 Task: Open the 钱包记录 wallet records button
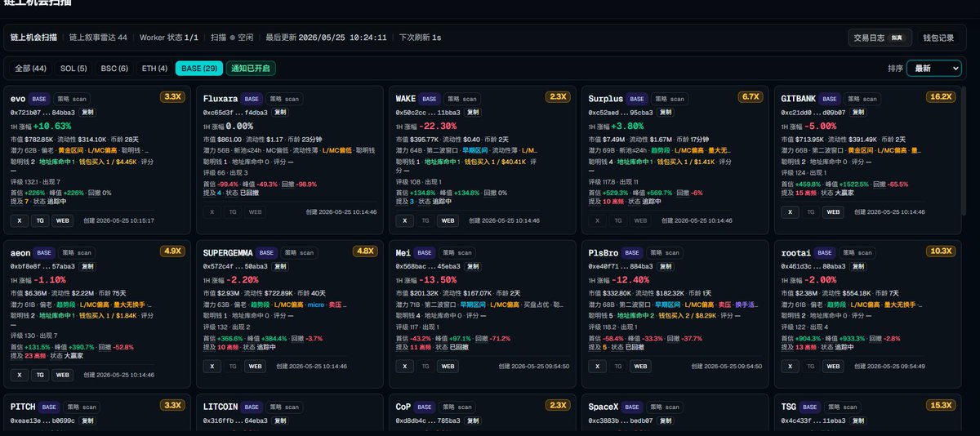pyautogui.click(x=938, y=38)
